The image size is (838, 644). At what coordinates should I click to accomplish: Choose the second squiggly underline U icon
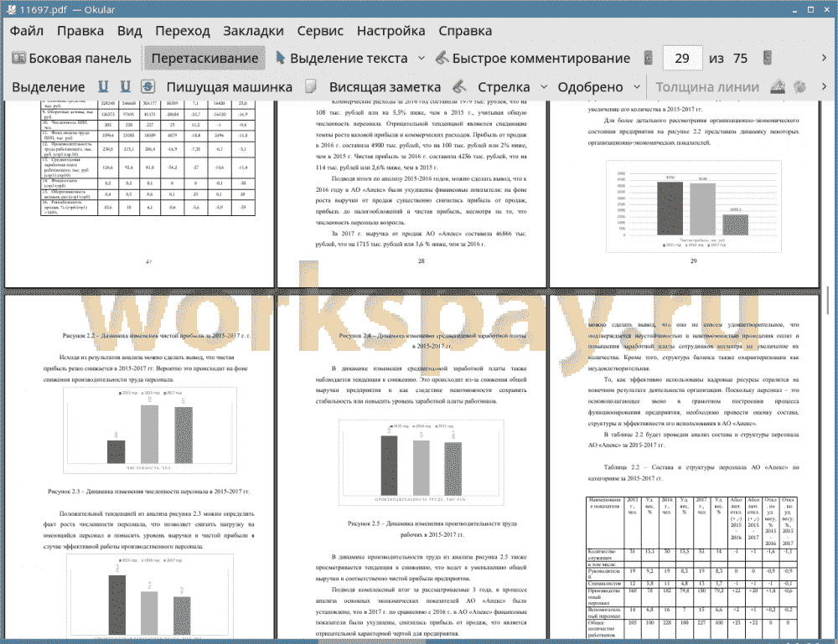(x=125, y=86)
